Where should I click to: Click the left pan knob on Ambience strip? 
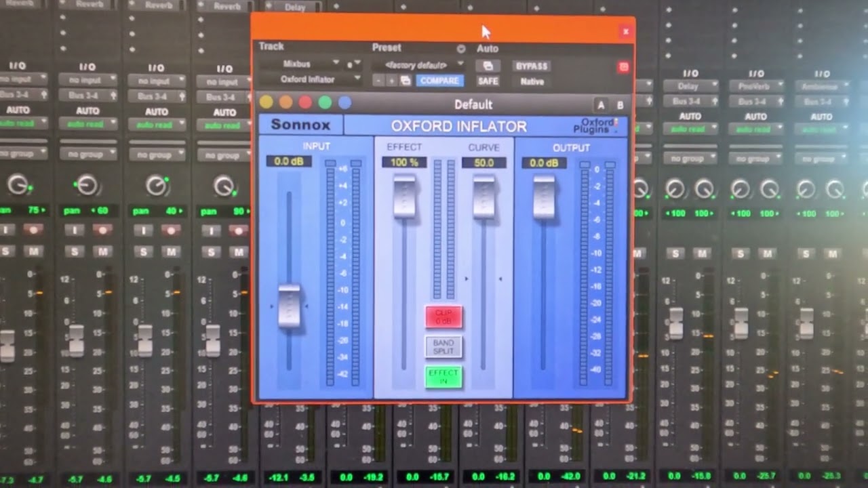806,188
